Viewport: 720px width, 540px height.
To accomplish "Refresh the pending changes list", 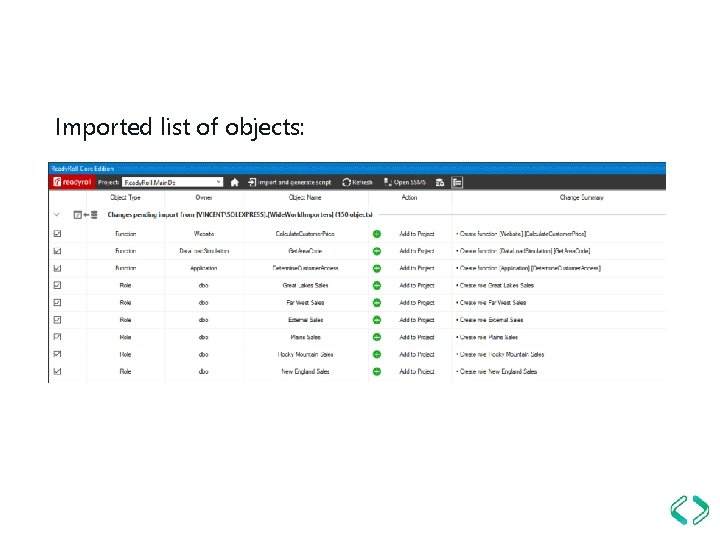I will pos(357,182).
